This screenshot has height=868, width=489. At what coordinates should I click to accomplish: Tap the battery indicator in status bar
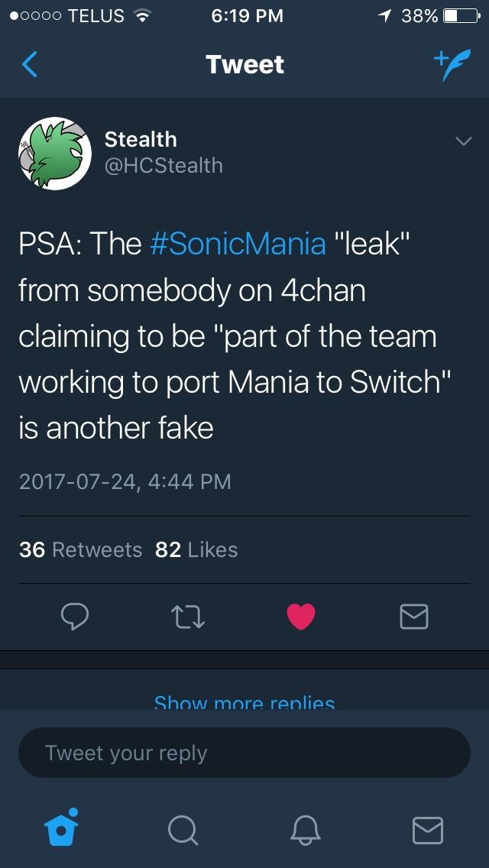click(461, 15)
